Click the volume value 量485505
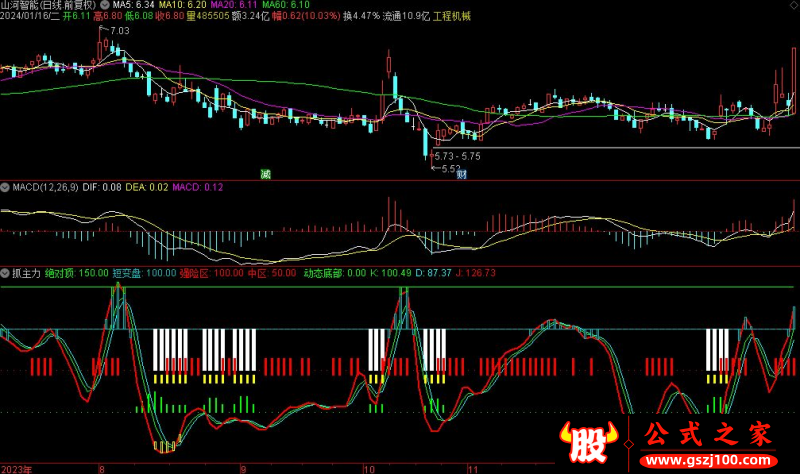This screenshot has height=474, width=800. (208, 16)
